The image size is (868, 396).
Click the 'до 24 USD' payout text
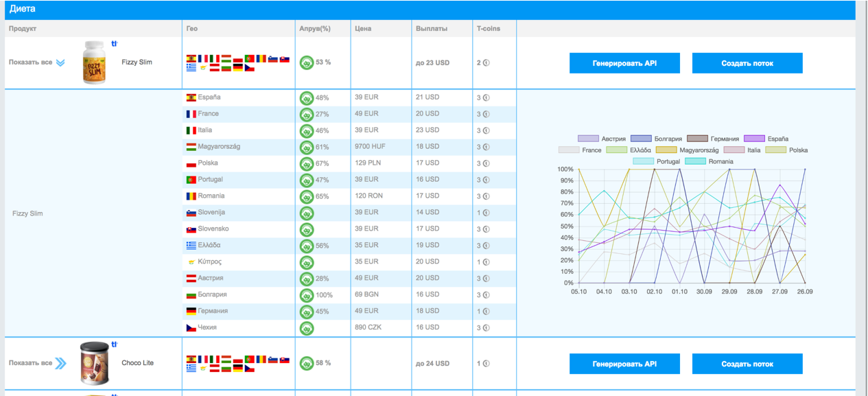click(x=432, y=364)
